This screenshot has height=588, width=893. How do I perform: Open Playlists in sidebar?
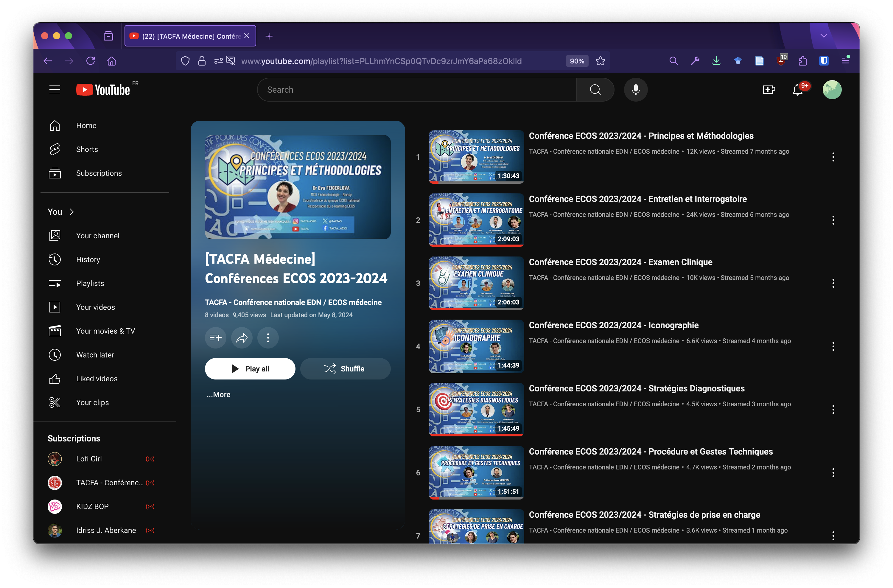coord(105,283)
